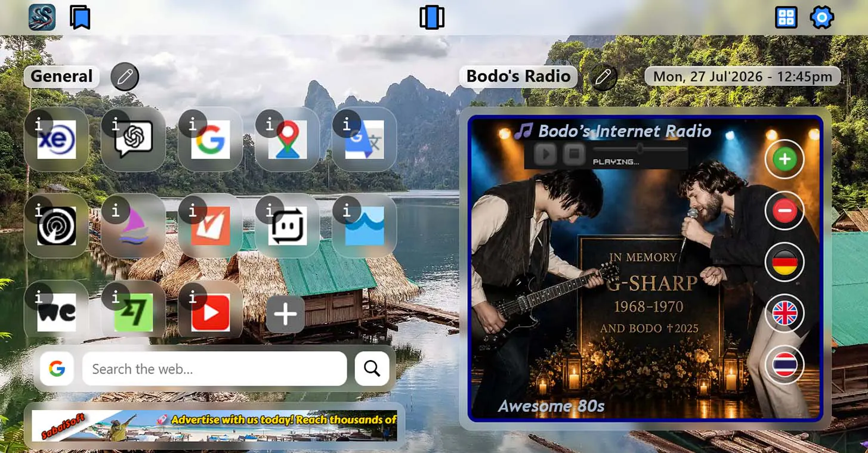Click the blue columns layout icon
This screenshot has width=868, height=453.
click(432, 17)
